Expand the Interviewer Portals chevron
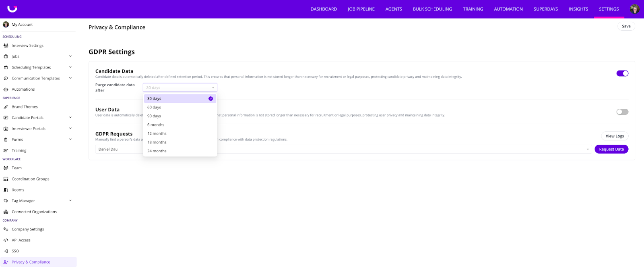 click(70, 129)
